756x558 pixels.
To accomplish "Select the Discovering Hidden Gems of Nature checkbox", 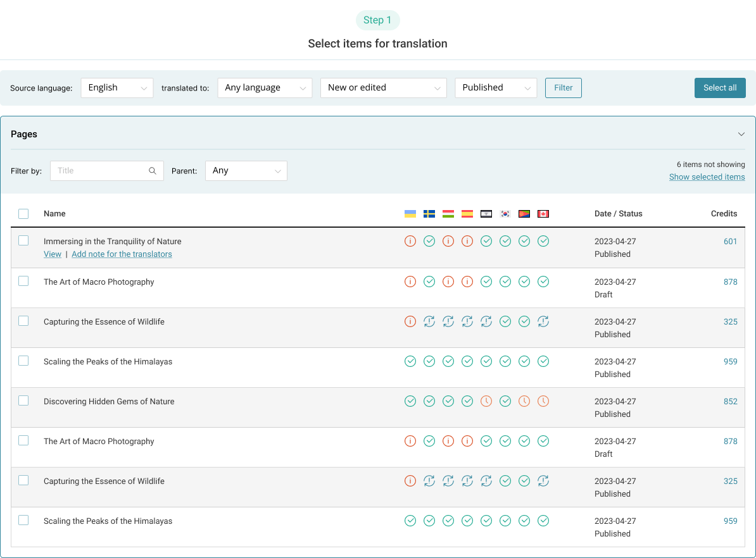I will click(x=23, y=400).
